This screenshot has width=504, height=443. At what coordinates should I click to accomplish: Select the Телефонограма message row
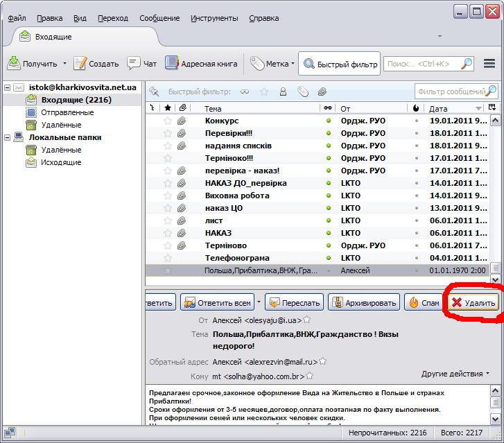(x=318, y=258)
